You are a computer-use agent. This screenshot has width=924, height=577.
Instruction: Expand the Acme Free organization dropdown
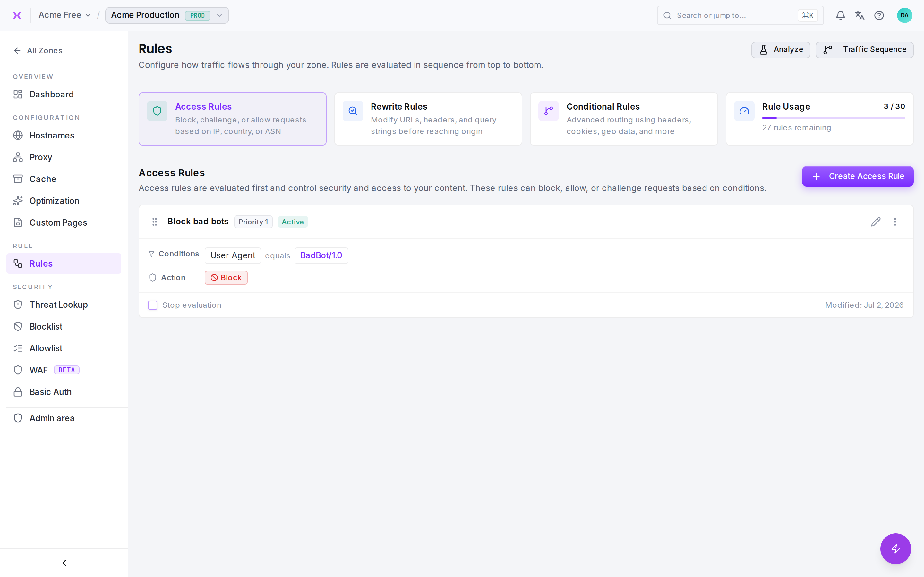[64, 15]
